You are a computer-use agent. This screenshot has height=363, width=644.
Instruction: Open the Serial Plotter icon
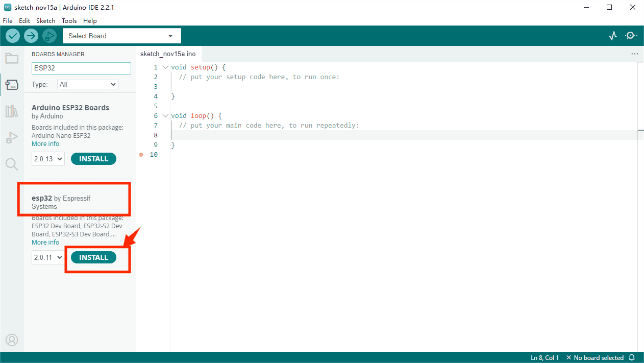tap(613, 36)
